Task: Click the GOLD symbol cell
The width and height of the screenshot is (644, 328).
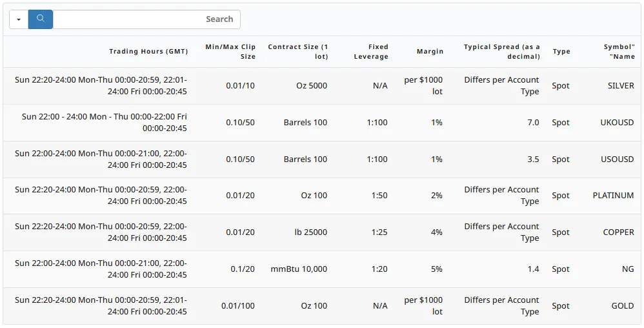Action: pyautogui.click(x=623, y=306)
